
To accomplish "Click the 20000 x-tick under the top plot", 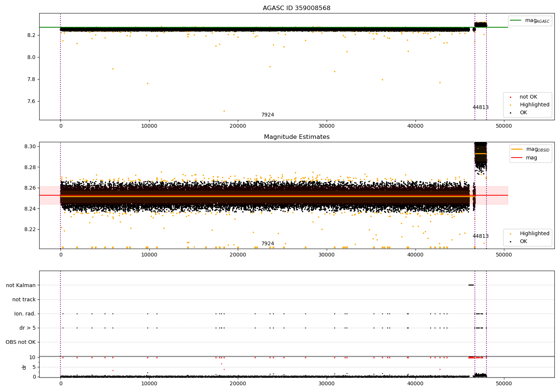I will tap(238, 126).
